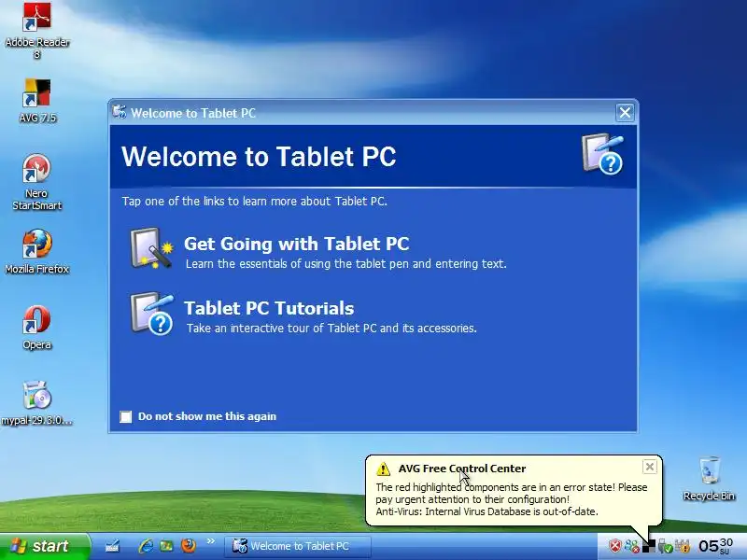Click the Internal Virus Database out-of-date message
This screenshot has height=560, width=747.
point(486,511)
